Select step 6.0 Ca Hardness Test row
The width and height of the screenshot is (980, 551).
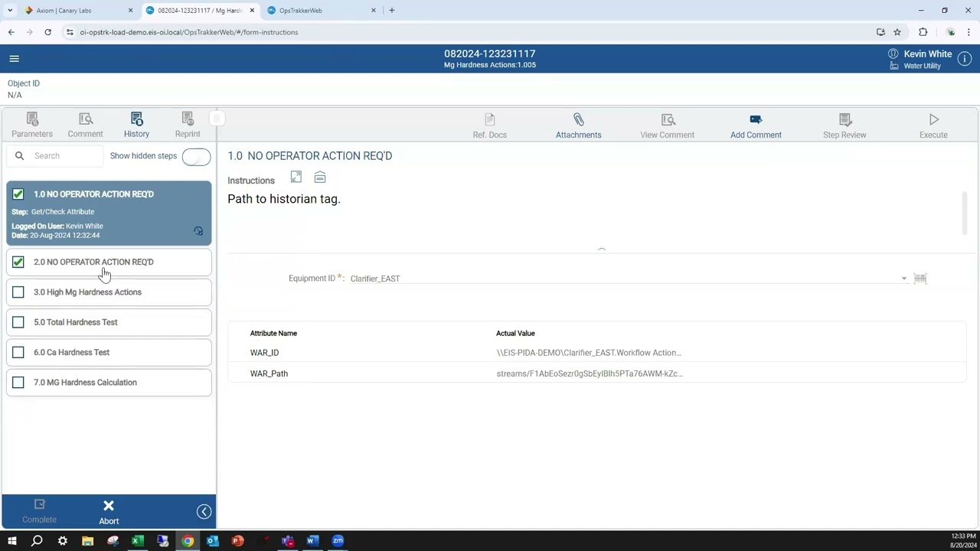point(109,352)
